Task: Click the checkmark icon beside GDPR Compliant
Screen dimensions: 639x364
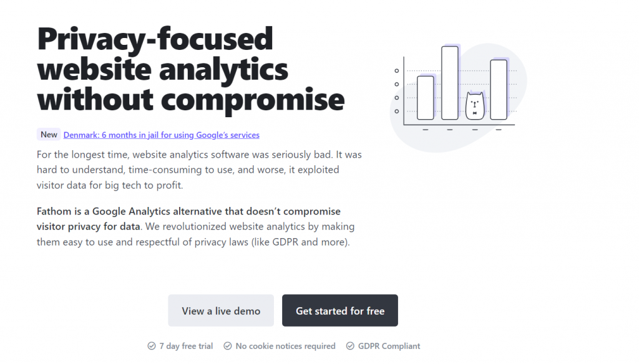Action: pyautogui.click(x=350, y=346)
